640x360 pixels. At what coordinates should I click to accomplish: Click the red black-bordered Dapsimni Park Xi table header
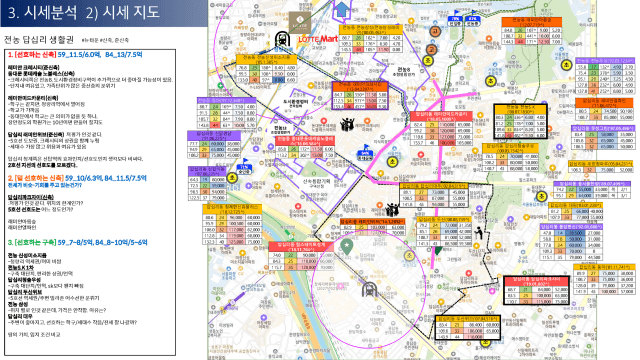[536, 281]
